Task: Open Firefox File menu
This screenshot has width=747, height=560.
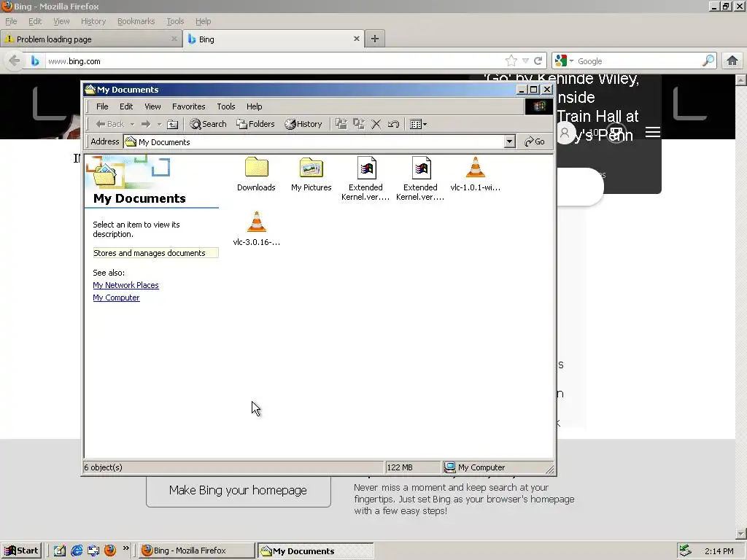Action: click(11, 21)
